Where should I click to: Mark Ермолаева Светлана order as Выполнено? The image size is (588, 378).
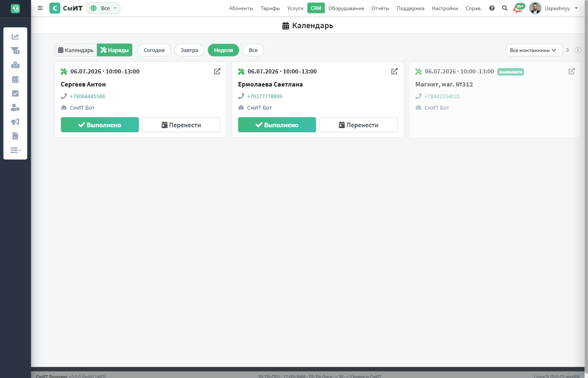(277, 125)
